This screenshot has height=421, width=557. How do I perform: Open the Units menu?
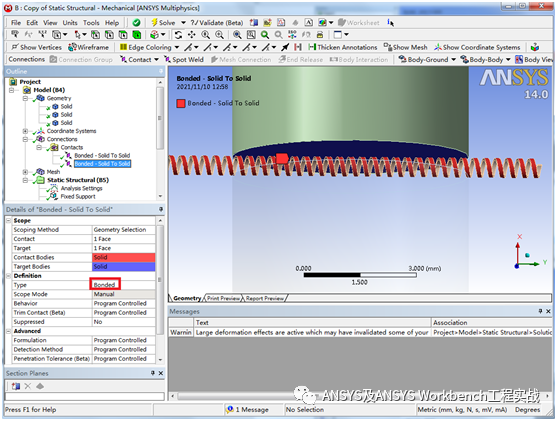coord(70,23)
